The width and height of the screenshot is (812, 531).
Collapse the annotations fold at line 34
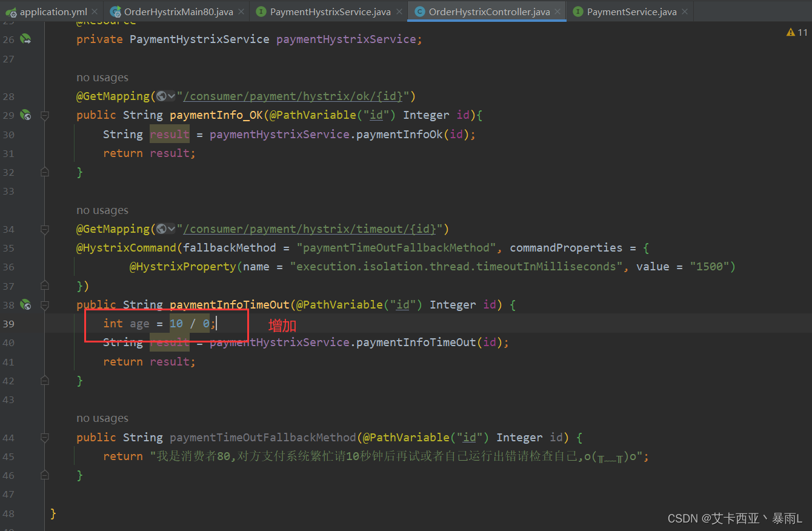[44, 229]
